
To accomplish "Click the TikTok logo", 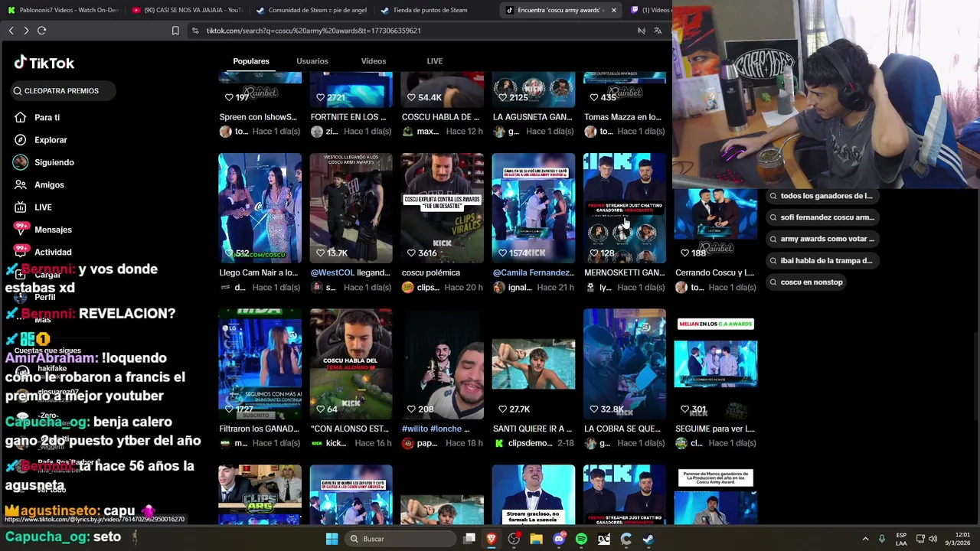I will (x=44, y=63).
